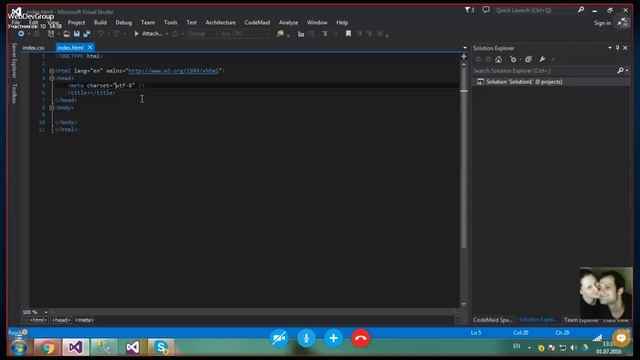Open the notifications flag icon in title bar
Screen dimensions: 640x360
click(469, 10)
